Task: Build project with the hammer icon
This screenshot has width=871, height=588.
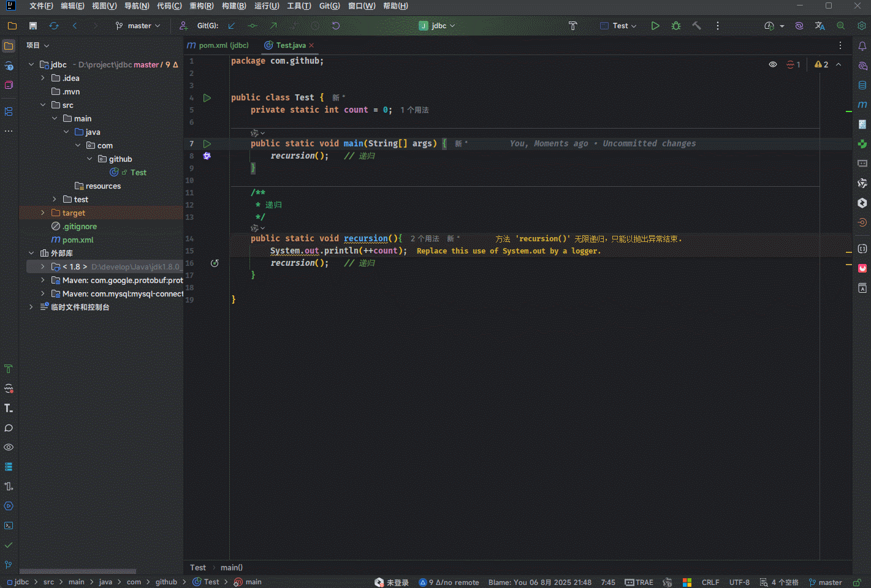Action: 696,26
